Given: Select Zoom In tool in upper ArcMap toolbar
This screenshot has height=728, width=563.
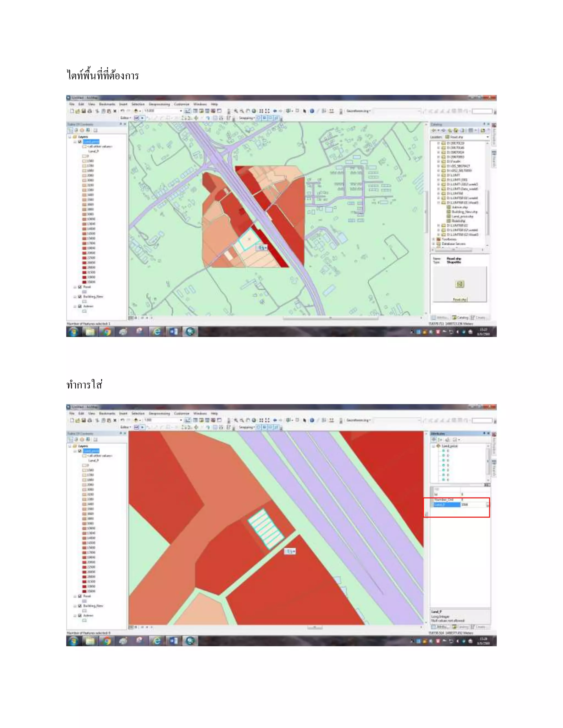Looking at the screenshot, I should pyautogui.click(x=236, y=111).
